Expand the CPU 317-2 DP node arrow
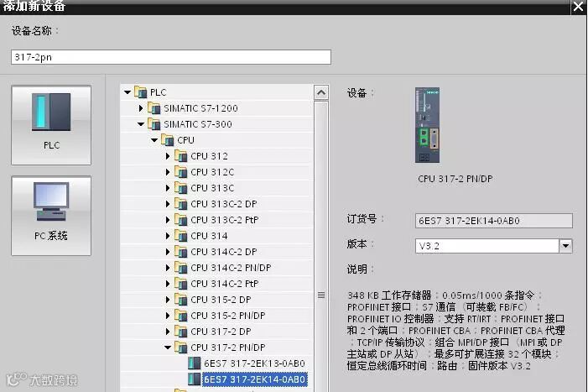The image size is (588, 392). click(x=168, y=332)
